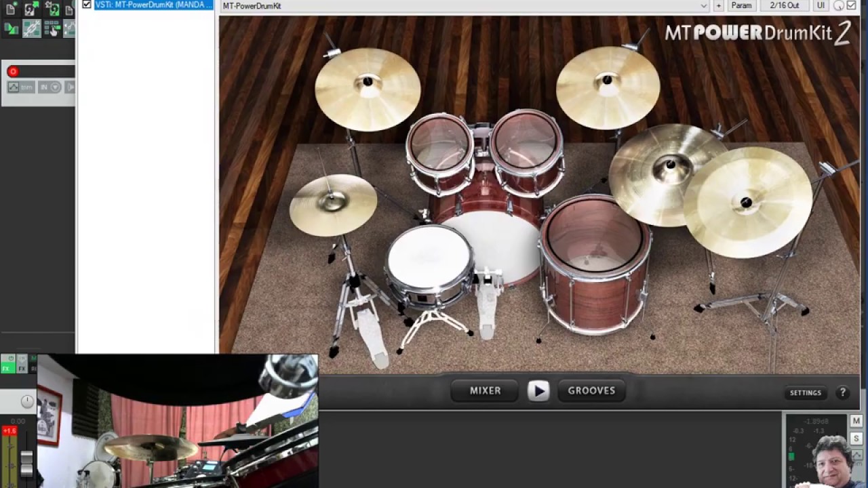The width and height of the screenshot is (868, 488).
Task: Click the question mark help button
Action: [x=843, y=392]
